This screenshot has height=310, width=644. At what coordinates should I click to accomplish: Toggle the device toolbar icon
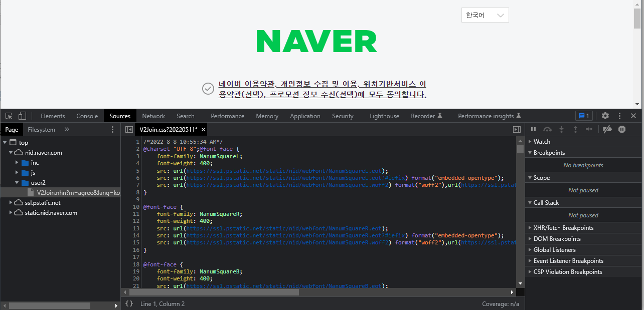click(22, 116)
